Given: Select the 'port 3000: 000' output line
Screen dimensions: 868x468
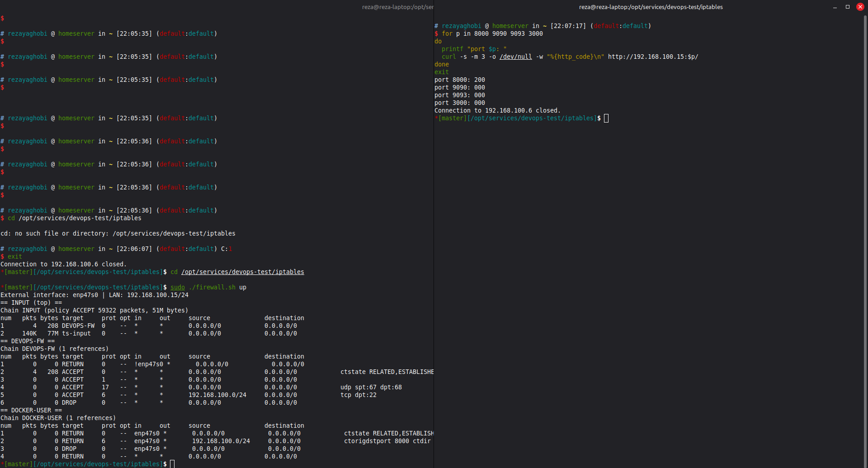Looking at the screenshot, I should [460, 103].
